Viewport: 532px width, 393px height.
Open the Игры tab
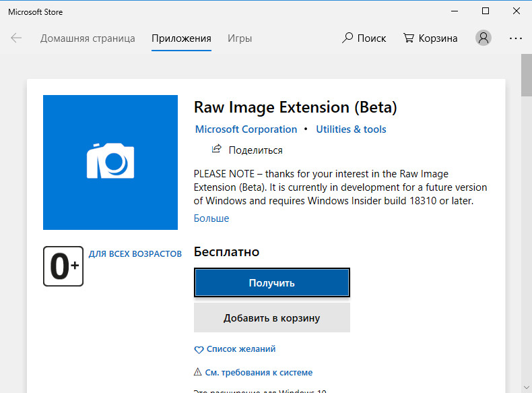[x=240, y=38]
